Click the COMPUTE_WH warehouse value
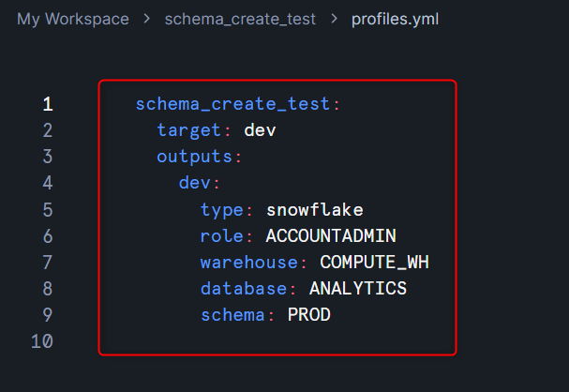Image resolution: width=569 pixels, height=392 pixels. click(x=374, y=262)
